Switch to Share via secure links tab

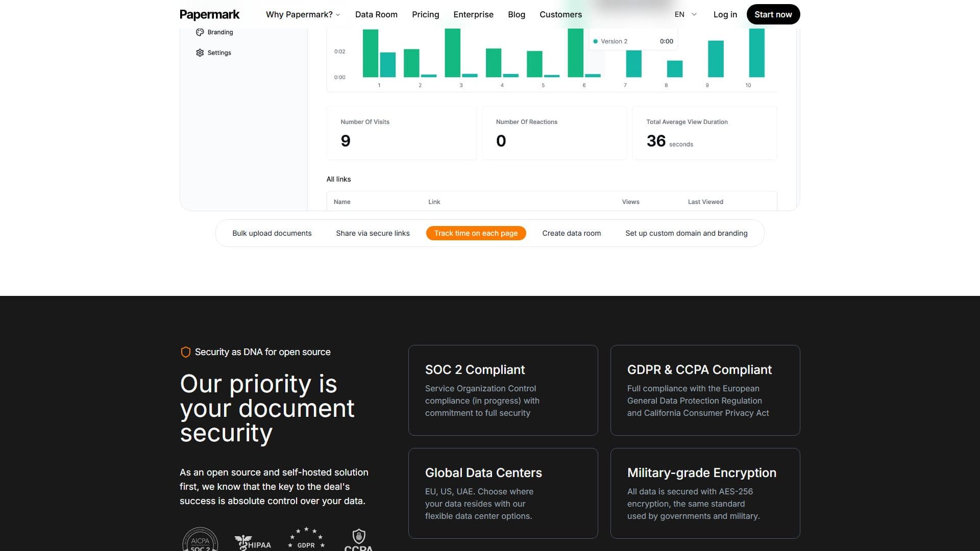tap(373, 233)
